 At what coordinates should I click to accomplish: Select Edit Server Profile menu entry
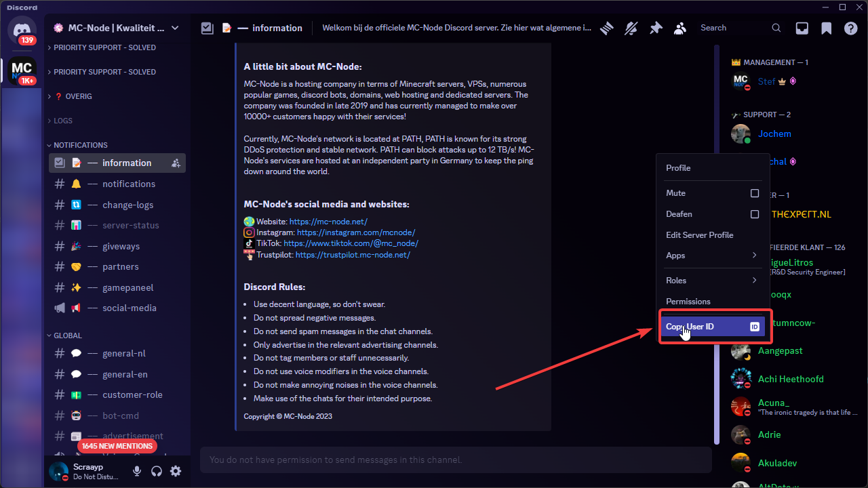[x=712, y=235]
